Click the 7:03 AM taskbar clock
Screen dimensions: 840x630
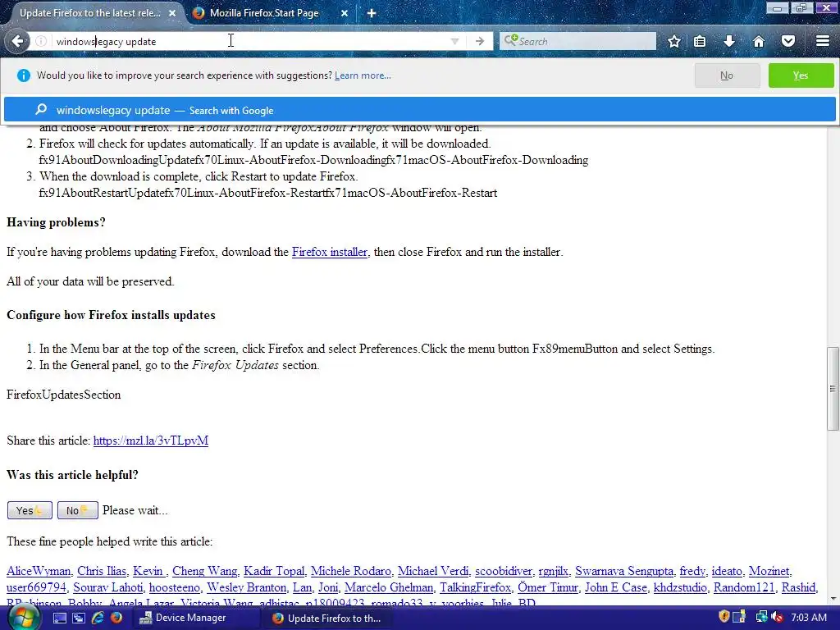point(809,618)
